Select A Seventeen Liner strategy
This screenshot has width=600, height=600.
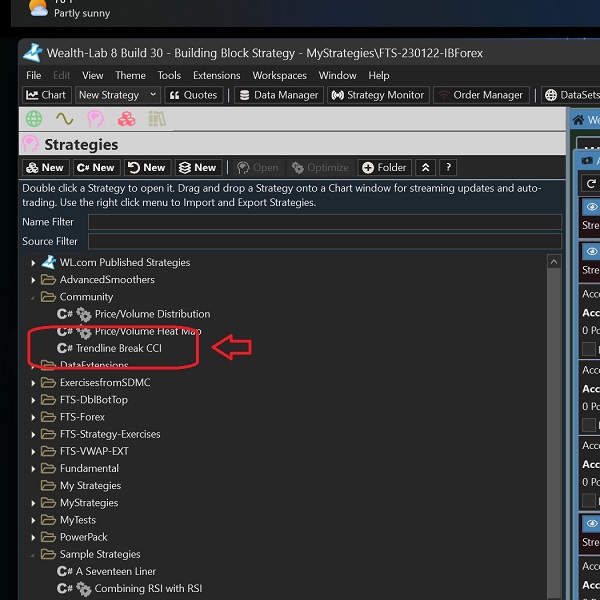[116, 571]
